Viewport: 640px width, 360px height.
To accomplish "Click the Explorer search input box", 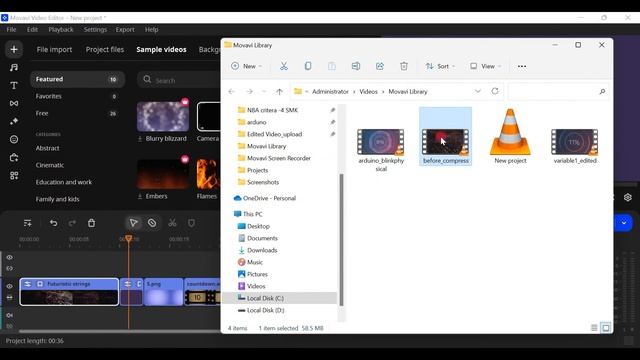I will [x=558, y=91].
